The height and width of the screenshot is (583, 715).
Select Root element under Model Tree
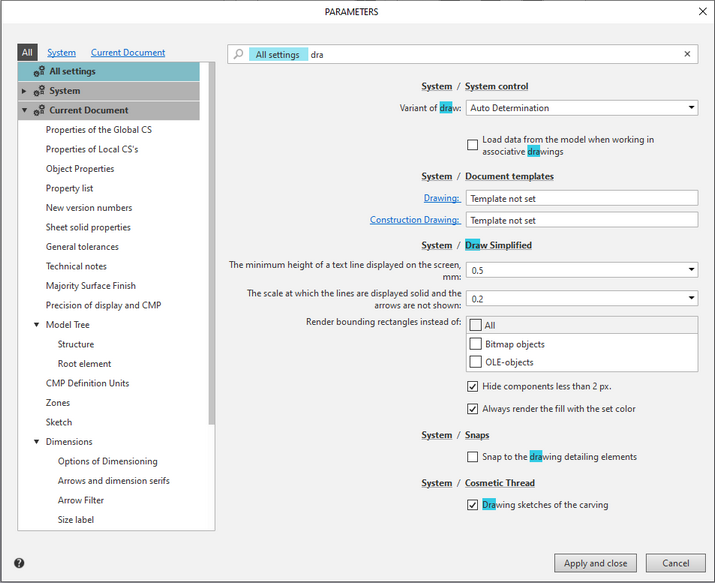84,364
